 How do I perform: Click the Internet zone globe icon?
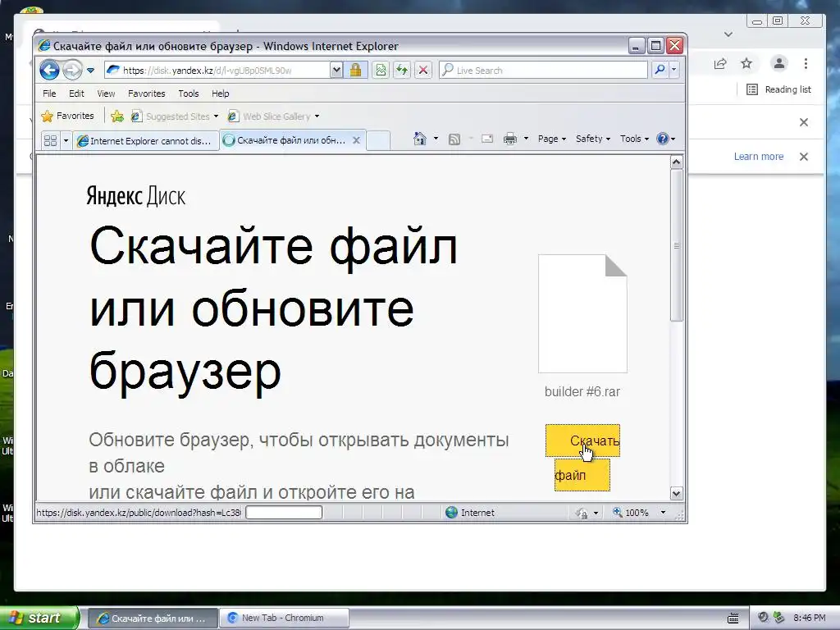click(x=452, y=513)
